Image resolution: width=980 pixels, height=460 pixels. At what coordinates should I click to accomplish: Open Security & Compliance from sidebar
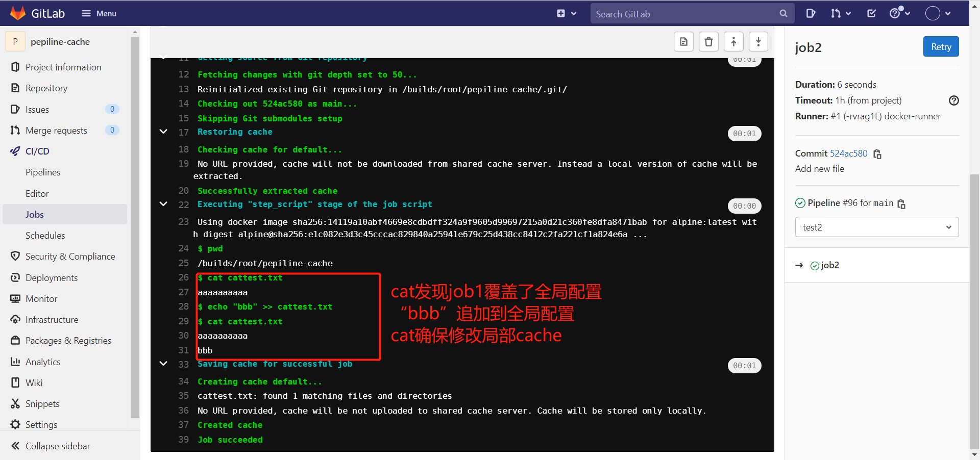point(70,256)
